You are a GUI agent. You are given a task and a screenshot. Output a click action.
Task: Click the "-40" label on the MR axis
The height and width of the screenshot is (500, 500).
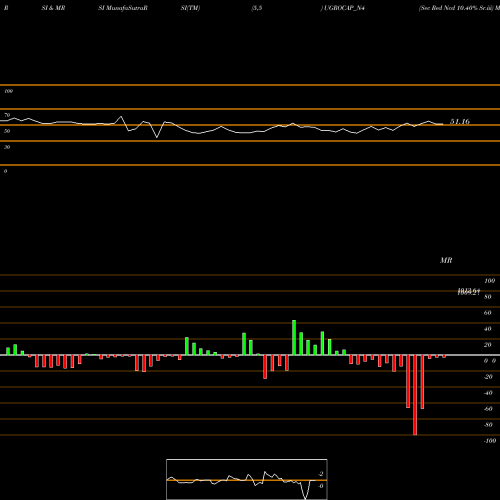pyautogui.click(x=488, y=393)
